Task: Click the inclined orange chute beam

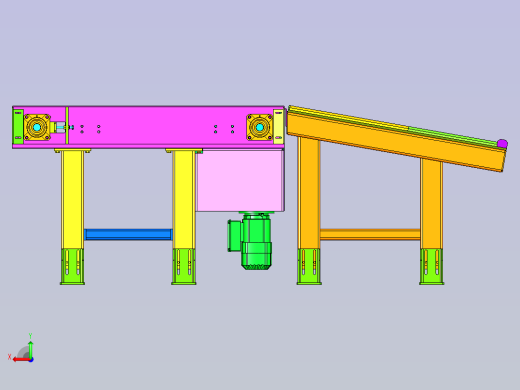Action: pos(397,143)
